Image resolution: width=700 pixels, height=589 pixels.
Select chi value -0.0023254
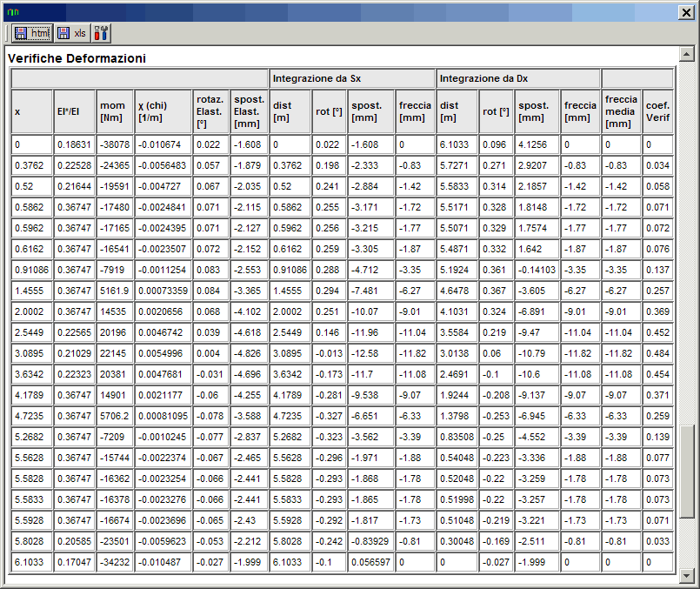[x=163, y=479]
